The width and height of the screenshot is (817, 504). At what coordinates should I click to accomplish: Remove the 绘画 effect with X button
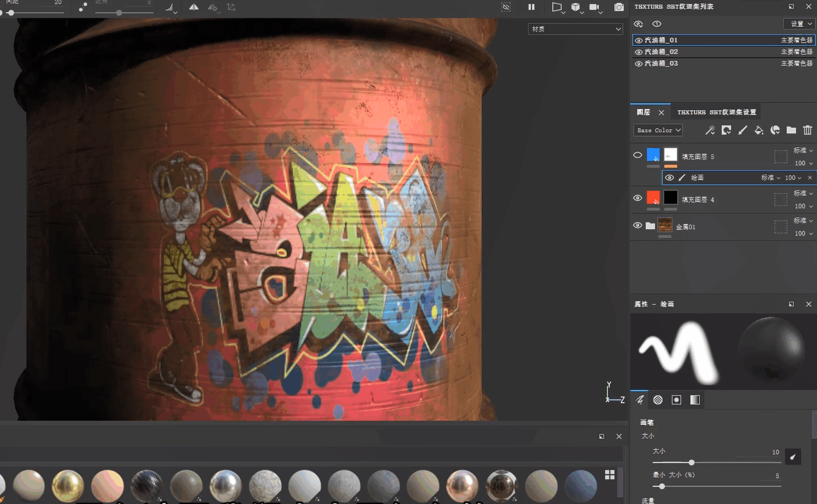809,178
